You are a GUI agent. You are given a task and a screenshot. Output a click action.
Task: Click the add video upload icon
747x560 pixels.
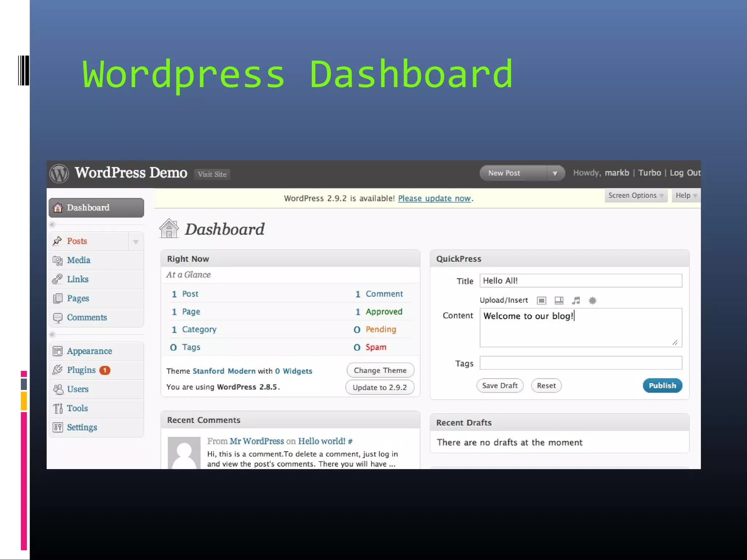(559, 300)
